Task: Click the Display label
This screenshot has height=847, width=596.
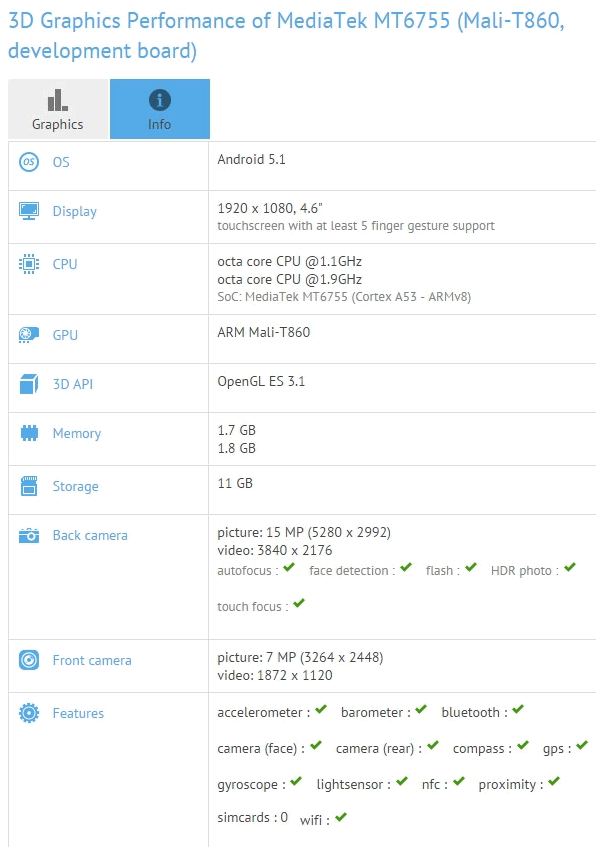Action: [75, 211]
